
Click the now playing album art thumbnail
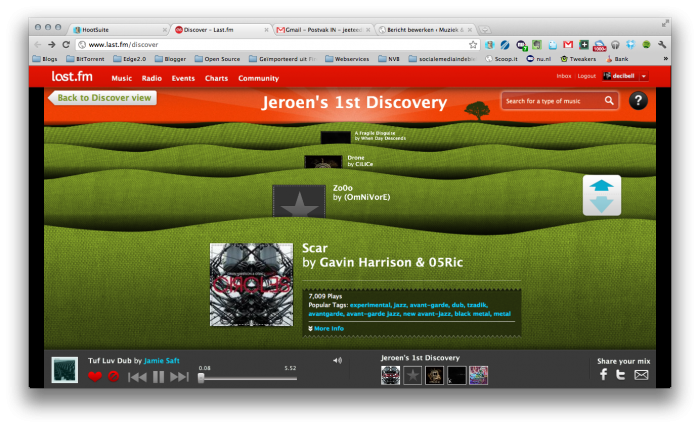click(65, 370)
